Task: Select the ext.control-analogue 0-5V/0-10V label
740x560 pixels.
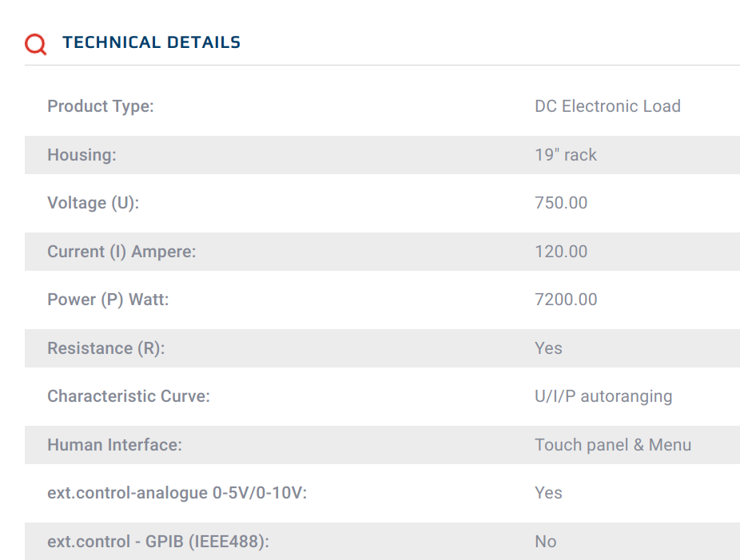Action: point(177,493)
